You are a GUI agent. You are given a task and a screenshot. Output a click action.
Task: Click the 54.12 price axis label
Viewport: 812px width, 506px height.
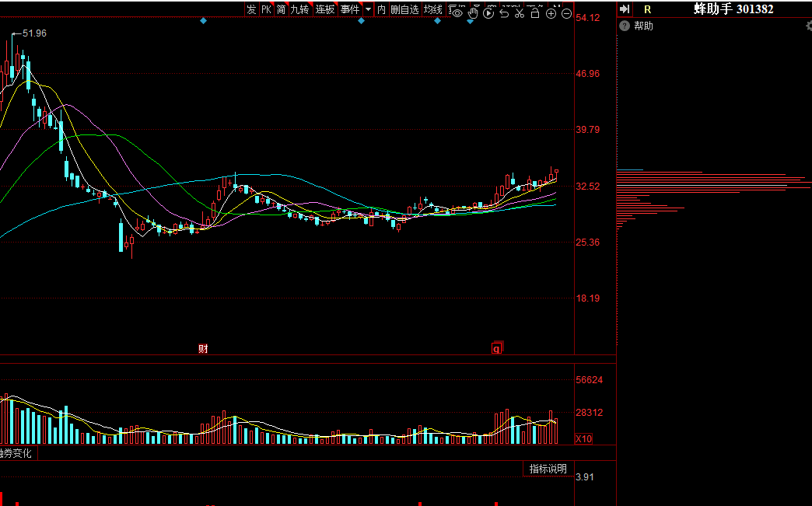pyautogui.click(x=588, y=18)
